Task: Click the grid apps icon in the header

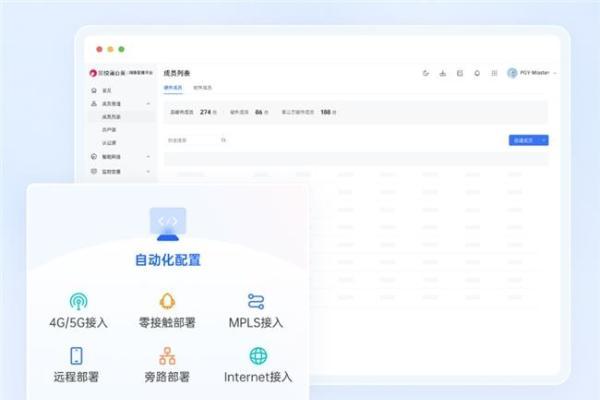Action: (x=494, y=73)
